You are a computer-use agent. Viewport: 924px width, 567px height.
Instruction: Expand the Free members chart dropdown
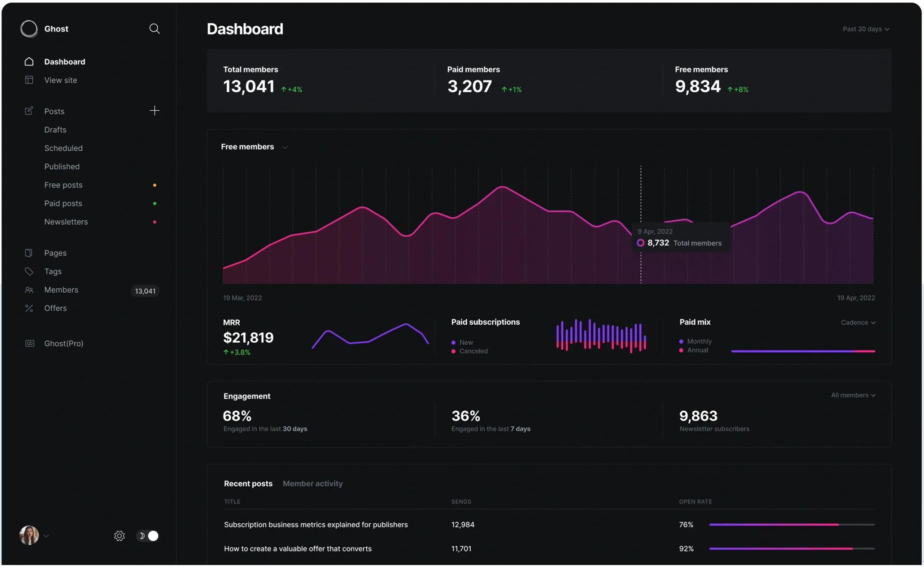pyautogui.click(x=285, y=147)
